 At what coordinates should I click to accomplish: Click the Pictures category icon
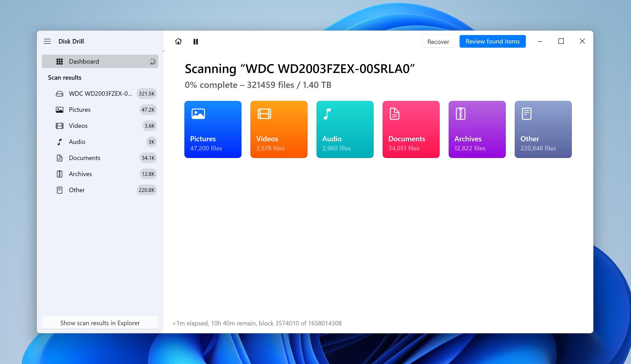[x=198, y=114]
